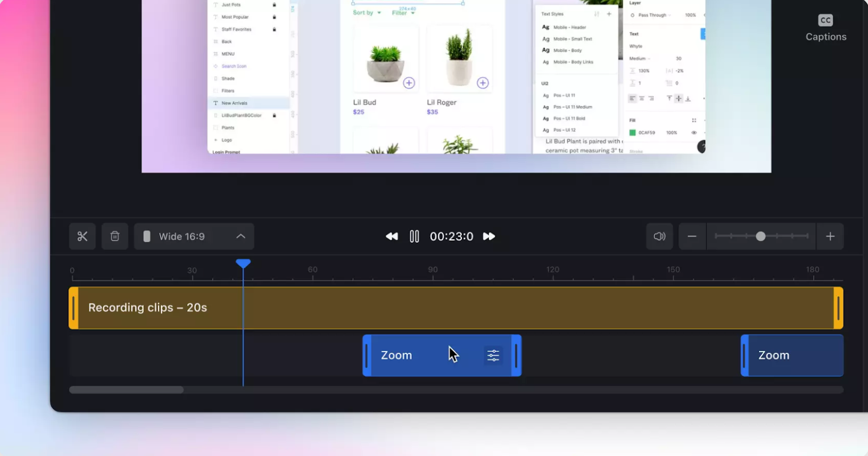868x456 pixels.
Task: Click the 150 mark on timeline ruler
Action: [x=673, y=269]
